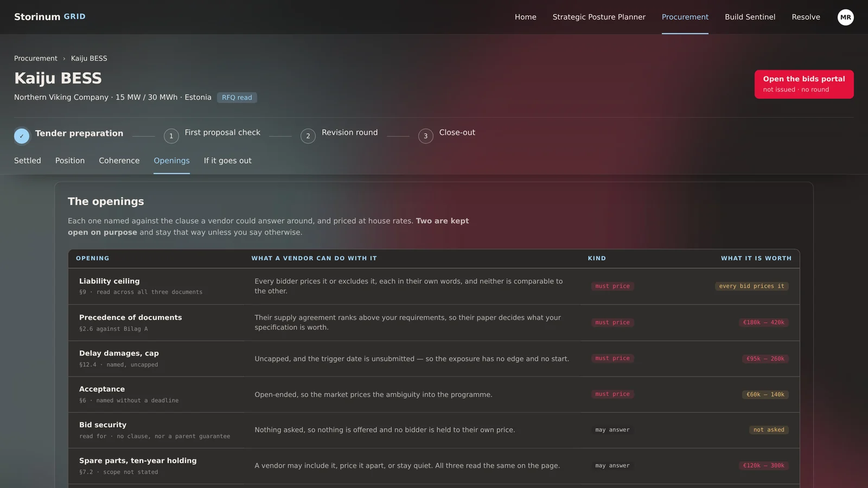Select the Liability ceiling row title
Viewport: 868px width, 488px height.
[x=110, y=281]
